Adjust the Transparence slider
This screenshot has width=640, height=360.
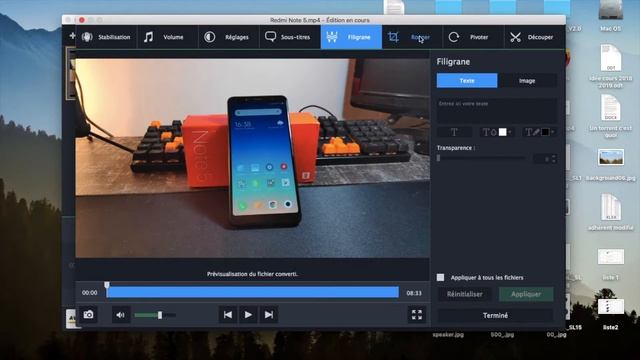[x=482, y=158]
